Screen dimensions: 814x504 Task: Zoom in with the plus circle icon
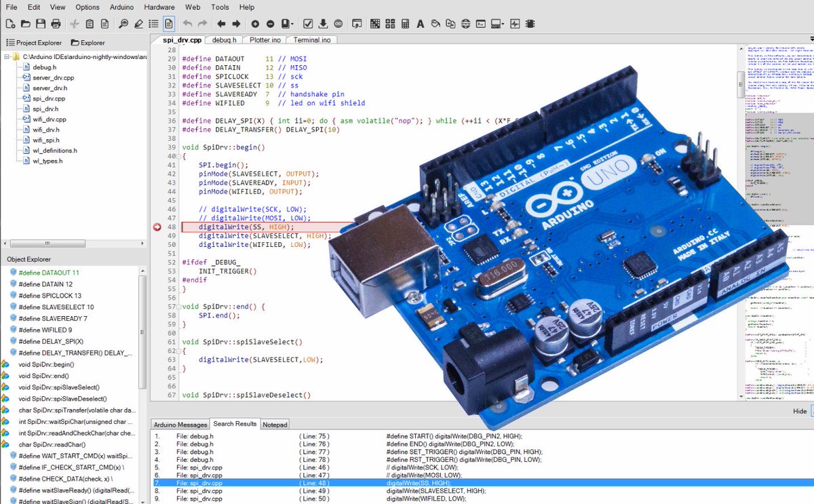[256, 24]
